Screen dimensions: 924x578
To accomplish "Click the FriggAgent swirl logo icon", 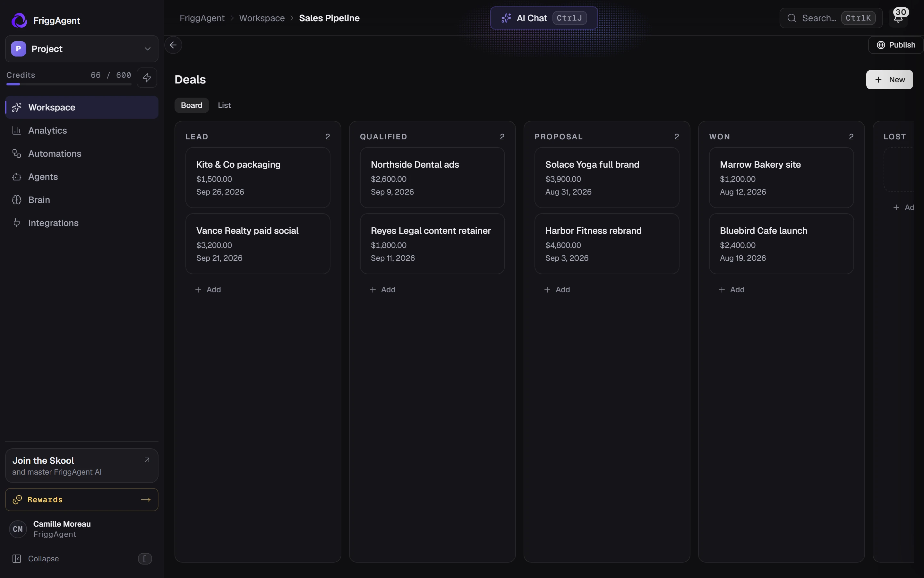I will click(19, 20).
